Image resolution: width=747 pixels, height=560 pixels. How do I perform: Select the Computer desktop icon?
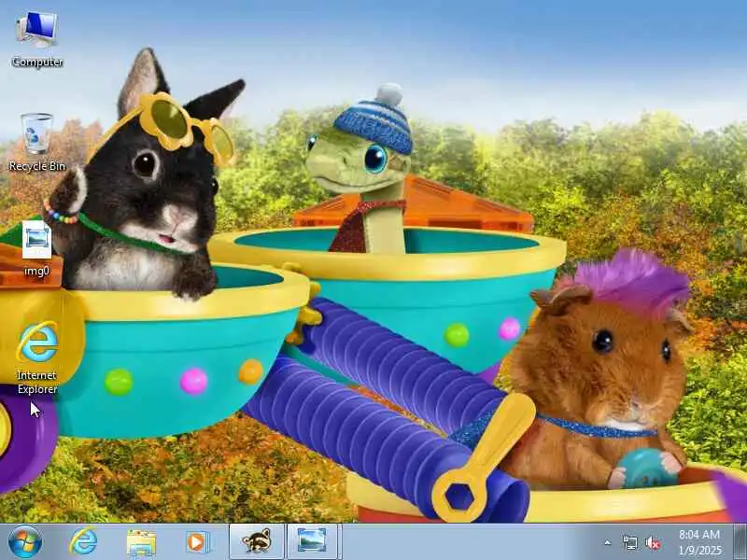click(x=37, y=39)
